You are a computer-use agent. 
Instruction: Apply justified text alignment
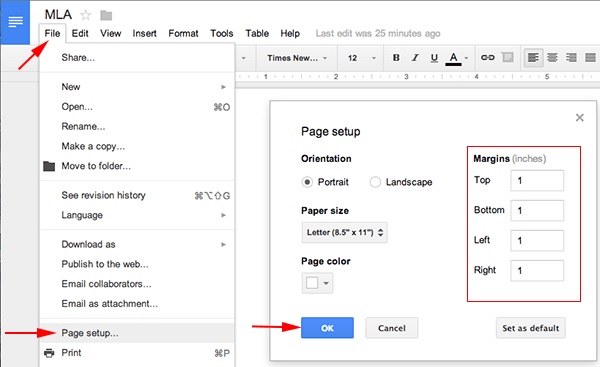pyautogui.click(x=590, y=57)
